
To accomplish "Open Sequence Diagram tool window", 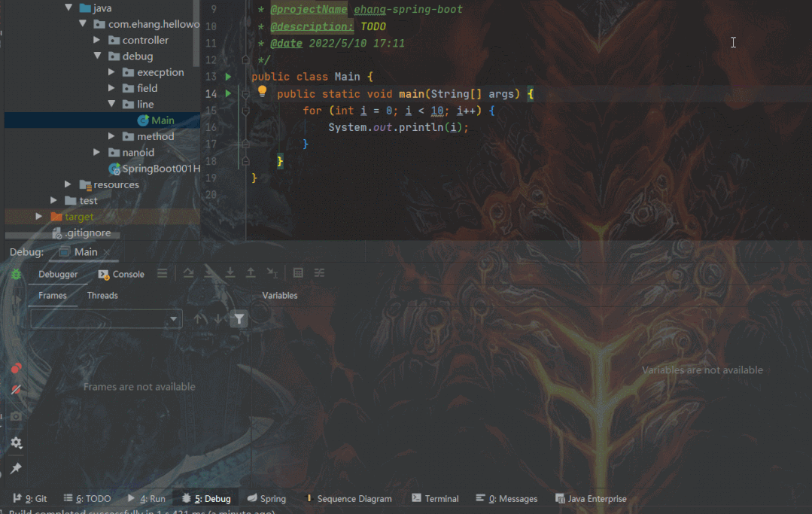I will pos(349,498).
